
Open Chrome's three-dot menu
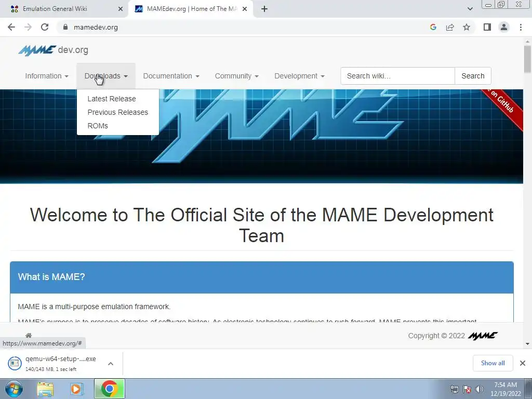tap(521, 27)
